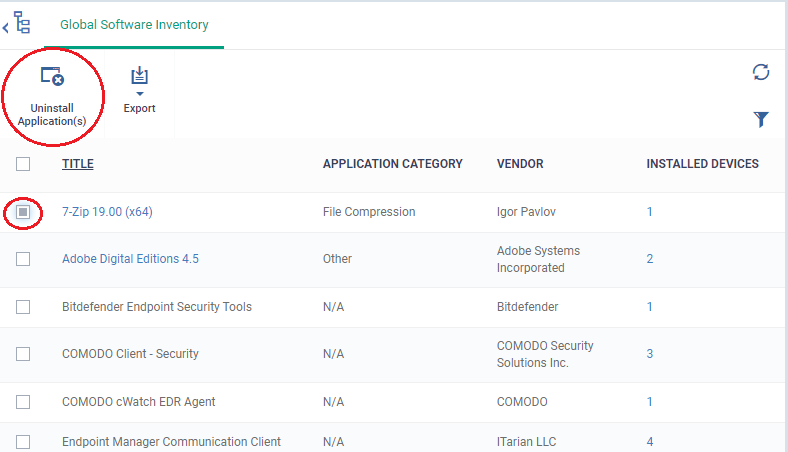
Task: Click the tree hierarchy icon
Action: tap(22, 23)
